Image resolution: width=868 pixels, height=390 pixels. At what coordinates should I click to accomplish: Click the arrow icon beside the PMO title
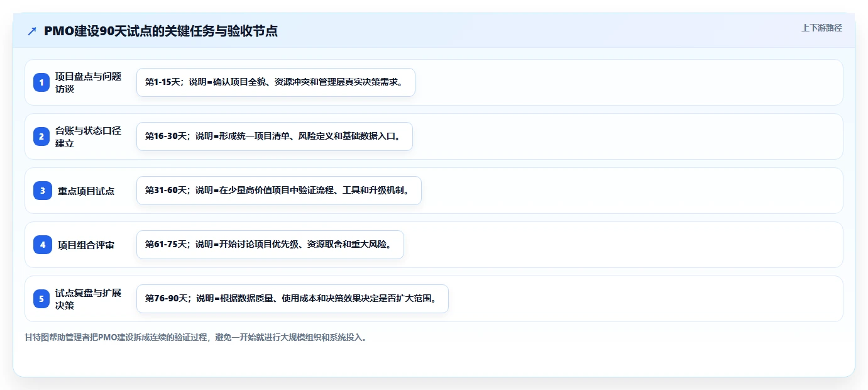32,31
